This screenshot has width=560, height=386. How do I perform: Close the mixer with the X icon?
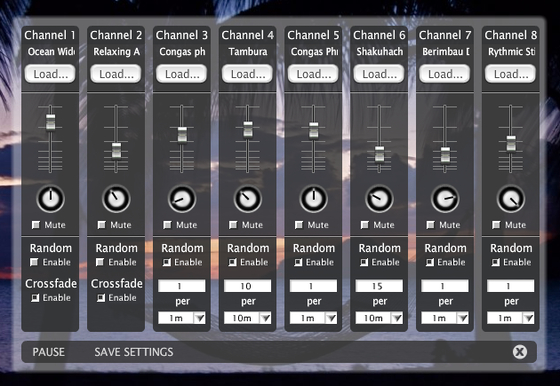520,352
